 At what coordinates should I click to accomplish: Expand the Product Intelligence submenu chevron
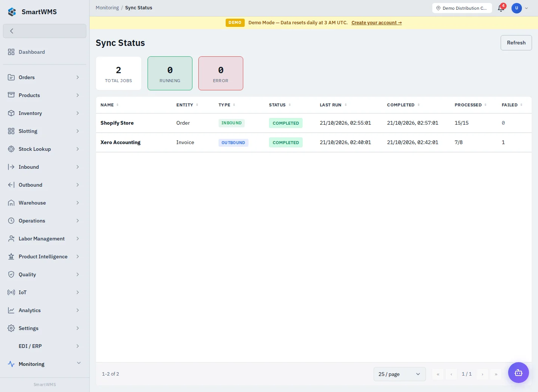point(78,256)
